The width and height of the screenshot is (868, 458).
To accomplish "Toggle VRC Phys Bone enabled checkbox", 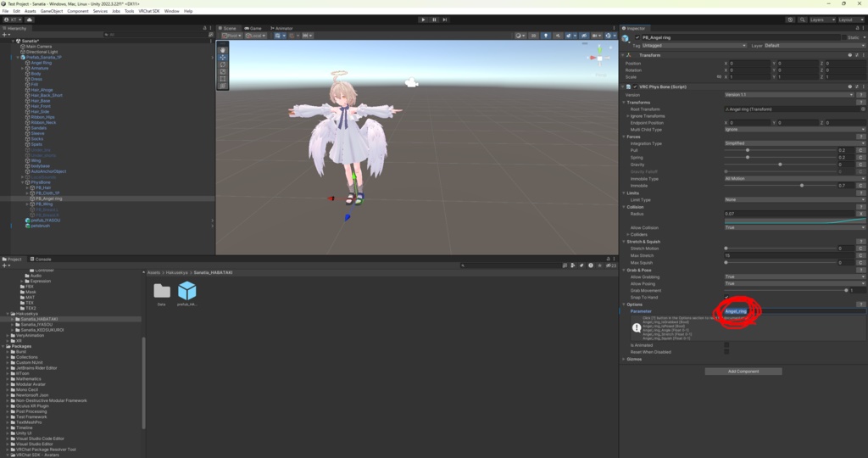I will [x=635, y=87].
